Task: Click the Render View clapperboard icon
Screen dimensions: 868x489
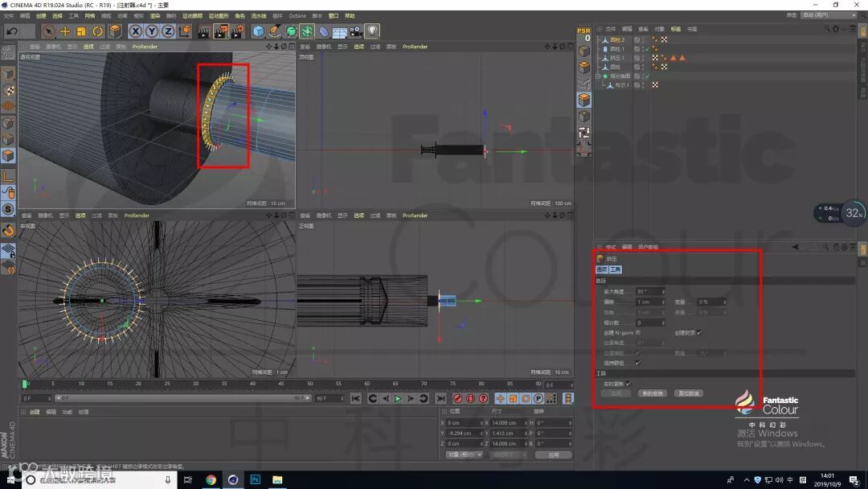Action: point(204,31)
